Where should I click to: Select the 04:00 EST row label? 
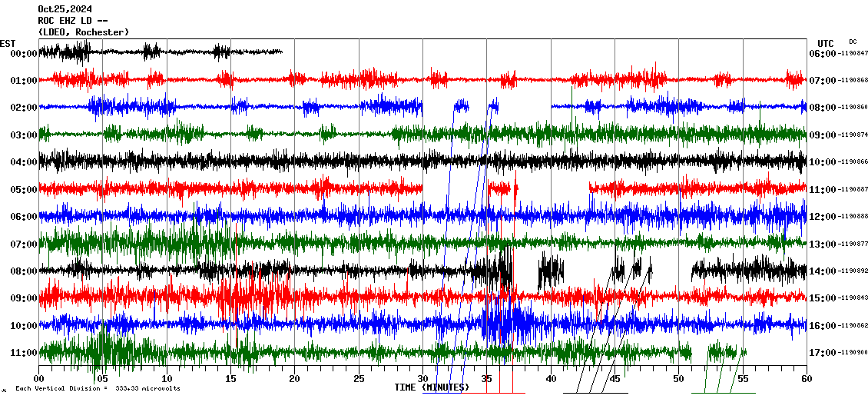[24, 162]
